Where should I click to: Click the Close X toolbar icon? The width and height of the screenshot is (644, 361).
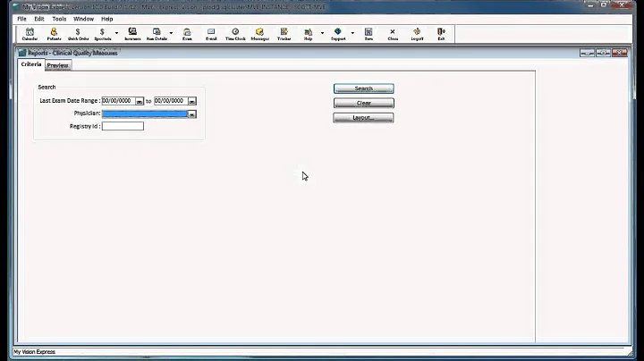pos(393,34)
